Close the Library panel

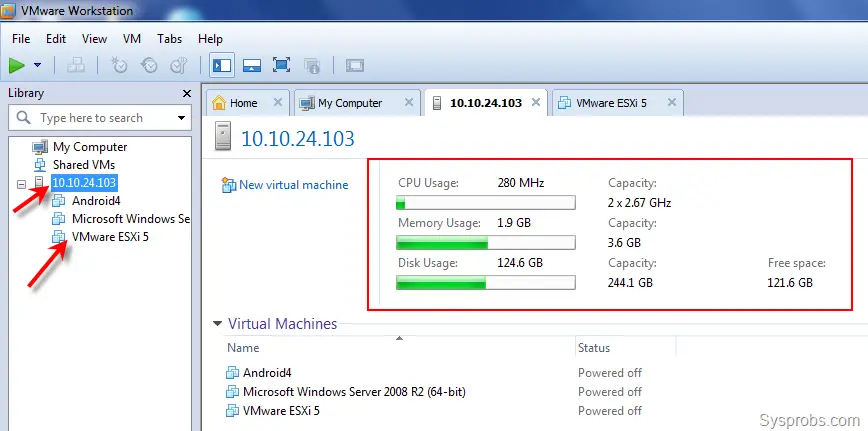pos(187,94)
